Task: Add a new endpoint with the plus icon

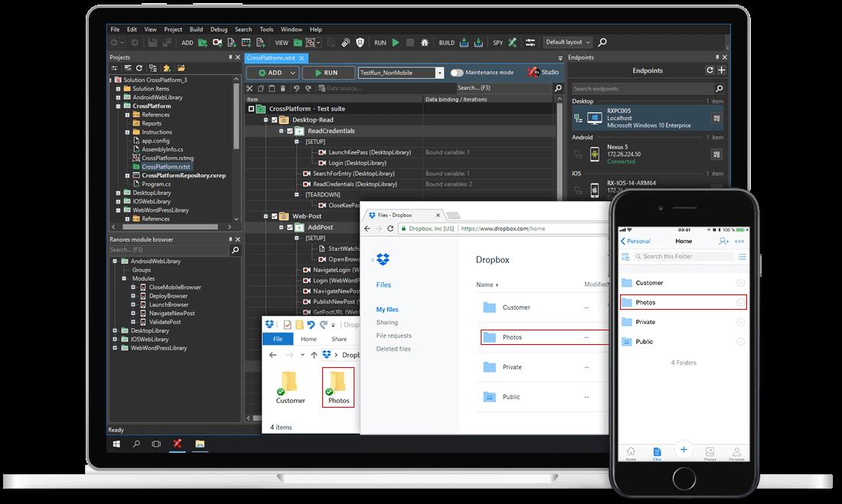Action: [x=722, y=70]
